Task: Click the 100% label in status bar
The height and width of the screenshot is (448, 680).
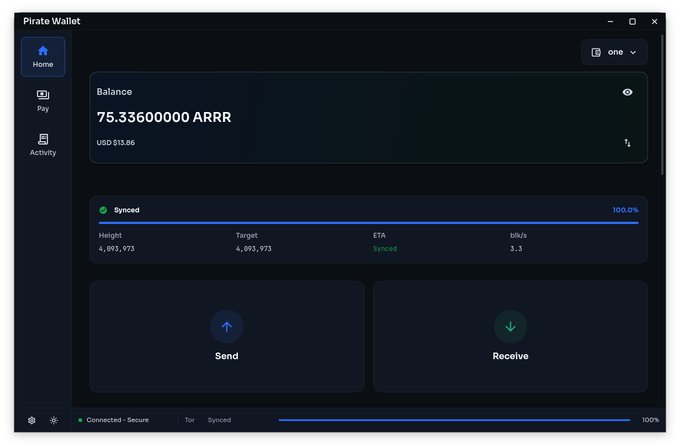Action: [x=650, y=420]
